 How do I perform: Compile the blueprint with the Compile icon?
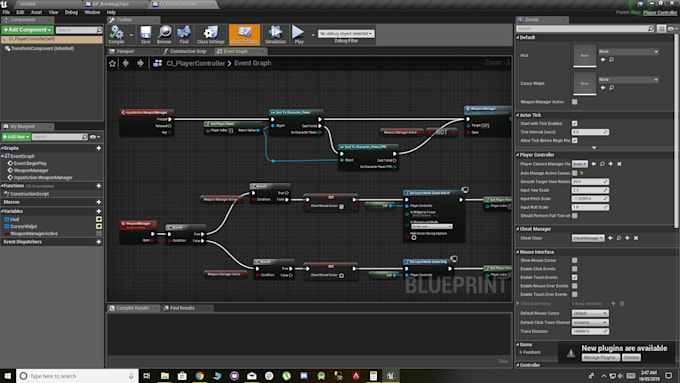(116, 34)
